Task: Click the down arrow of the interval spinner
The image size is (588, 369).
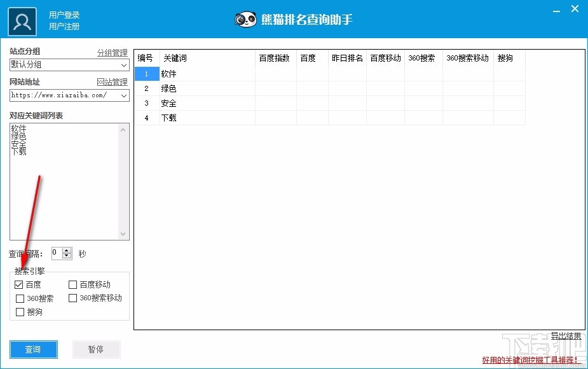Action: 67,256
